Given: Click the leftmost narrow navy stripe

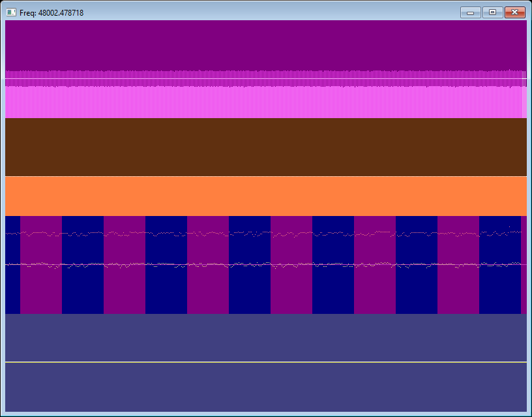Looking at the screenshot, I should (x=12, y=287).
